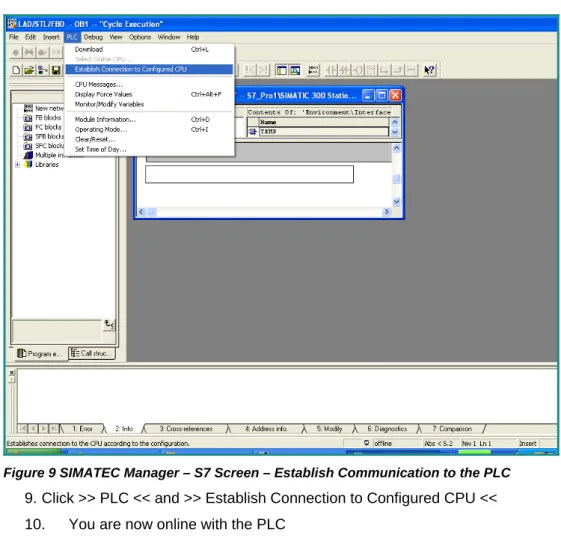
Task: Click the first breakpoint toolbar icon
Action: click(16, 53)
